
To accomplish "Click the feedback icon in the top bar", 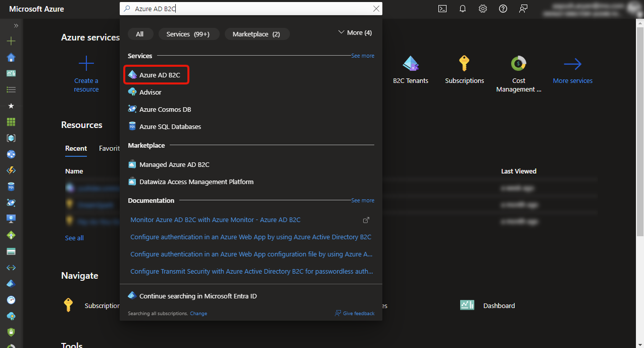I will [523, 9].
